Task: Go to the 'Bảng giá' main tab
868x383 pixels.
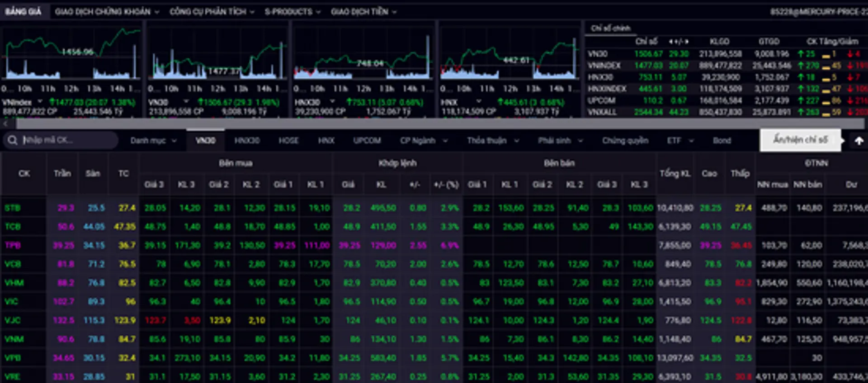Action: point(23,12)
